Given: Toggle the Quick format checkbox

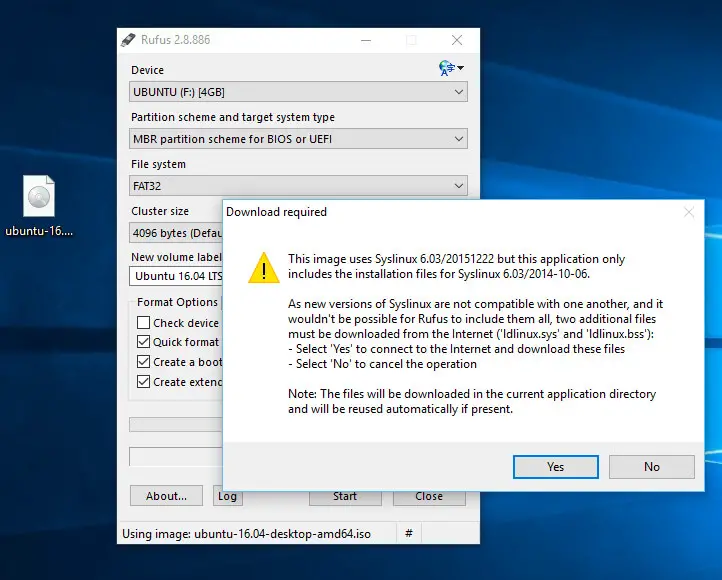Looking at the screenshot, I should click(x=143, y=342).
